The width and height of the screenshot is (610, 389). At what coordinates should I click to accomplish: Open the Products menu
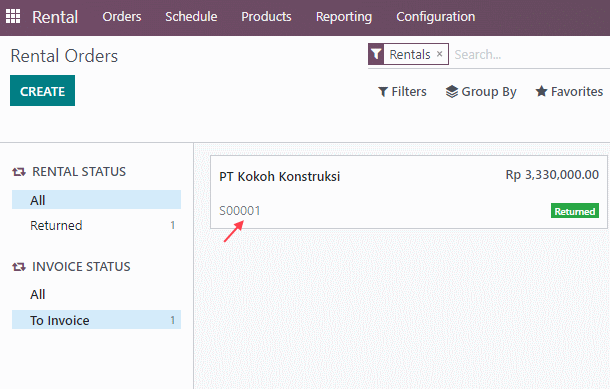[266, 17]
